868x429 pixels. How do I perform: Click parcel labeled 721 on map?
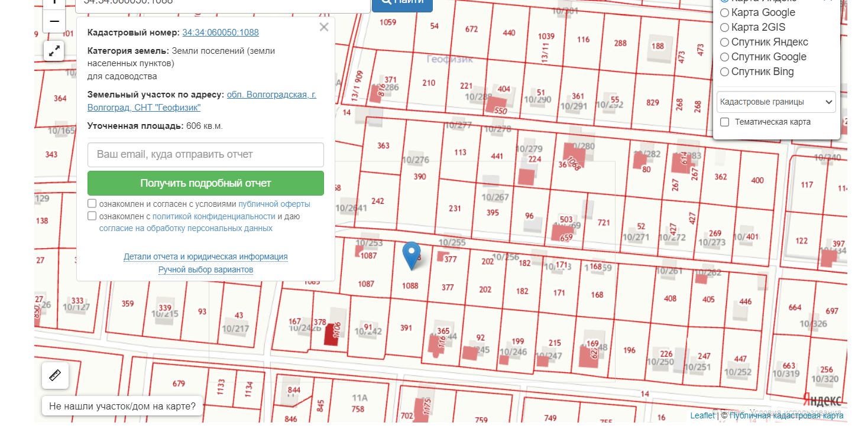604,223
